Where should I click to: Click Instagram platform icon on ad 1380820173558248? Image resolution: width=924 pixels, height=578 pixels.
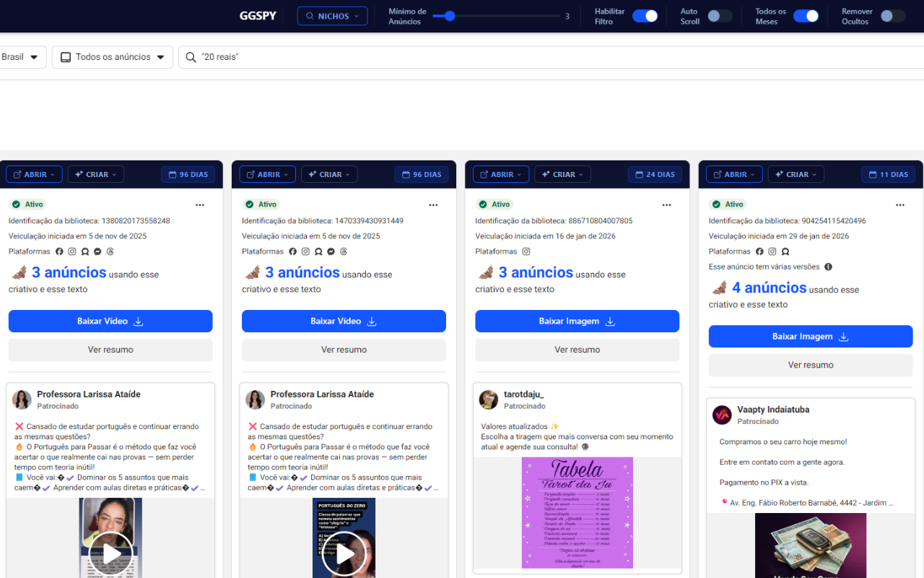coord(72,251)
